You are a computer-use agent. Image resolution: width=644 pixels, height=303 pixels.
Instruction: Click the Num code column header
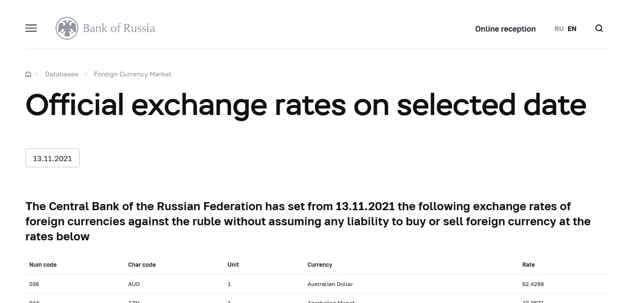pyautogui.click(x=43, y=265)
